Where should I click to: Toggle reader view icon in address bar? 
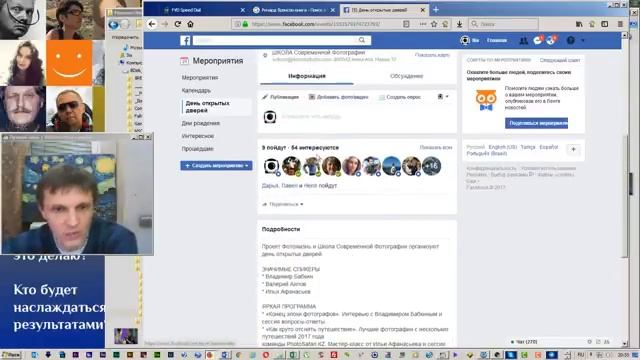pyautogui.click(x=406, y=24)
